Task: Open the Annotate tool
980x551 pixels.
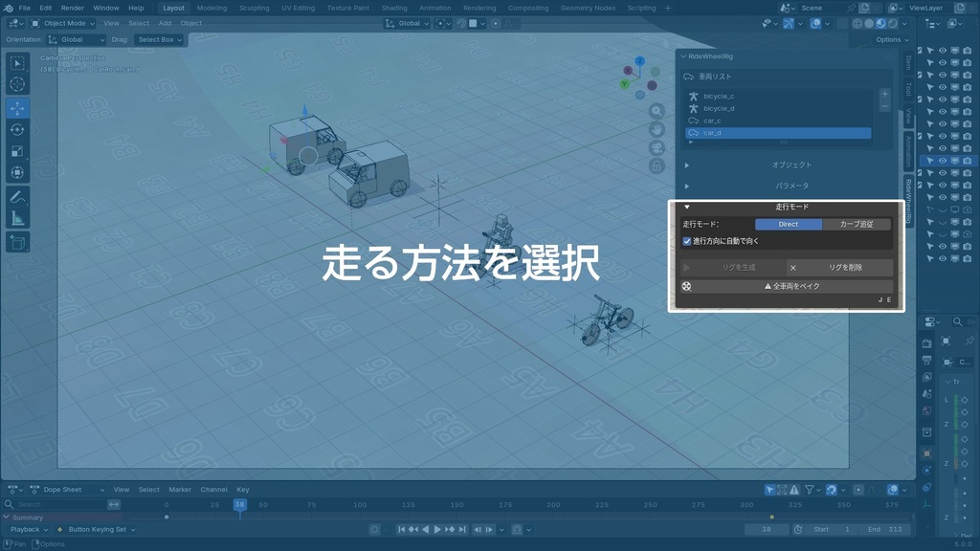Action: click(x=17, y=196)
